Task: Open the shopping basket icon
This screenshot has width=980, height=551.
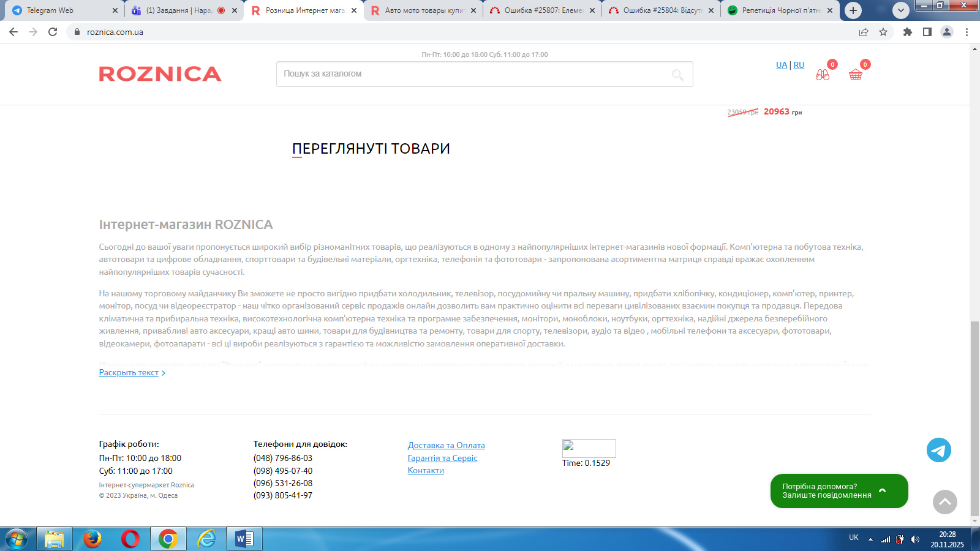Action: 855,75
